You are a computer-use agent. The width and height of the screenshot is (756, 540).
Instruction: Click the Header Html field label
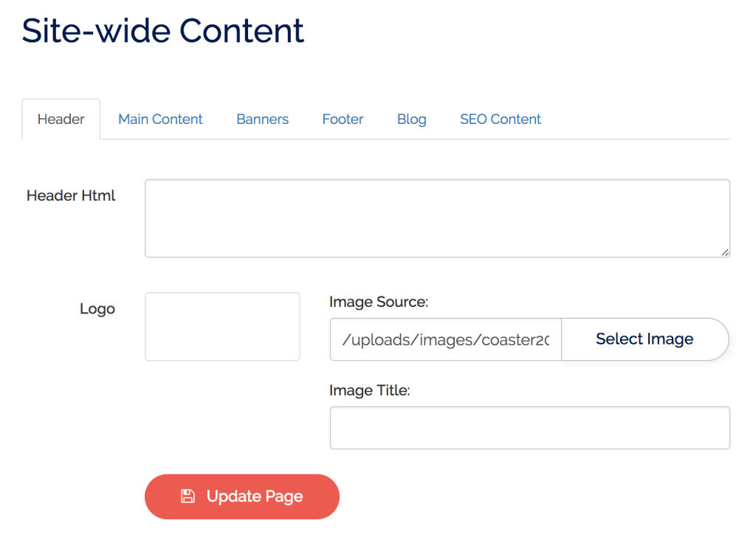click(70, 195)
